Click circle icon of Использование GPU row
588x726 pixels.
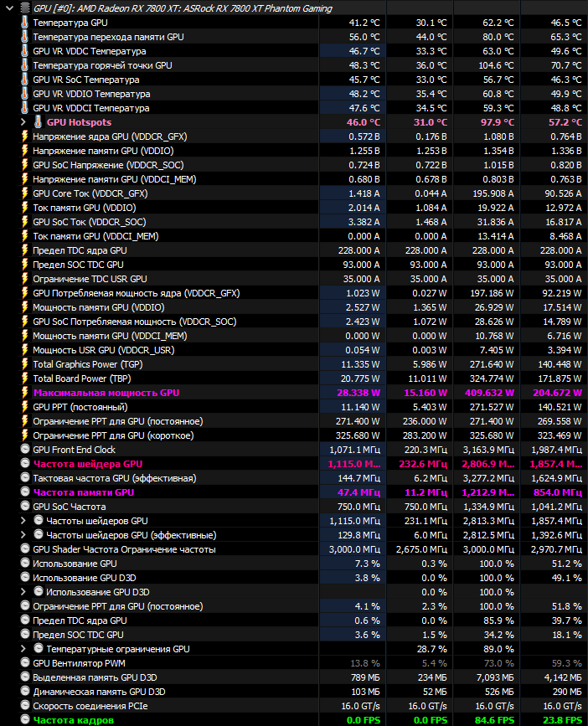click(25, 563)
